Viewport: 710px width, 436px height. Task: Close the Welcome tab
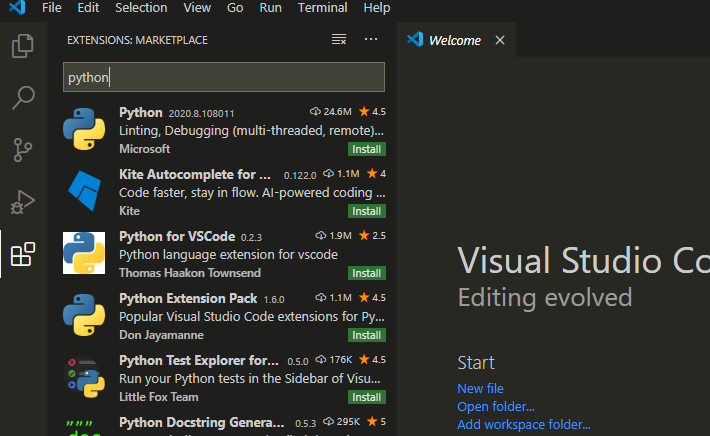click(x=500, y=41)
